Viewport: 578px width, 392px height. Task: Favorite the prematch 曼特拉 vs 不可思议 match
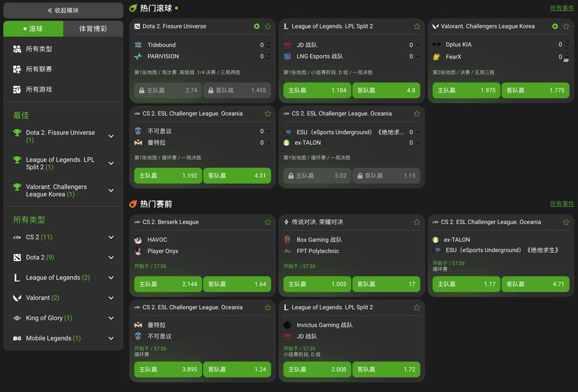click(268, 307)
